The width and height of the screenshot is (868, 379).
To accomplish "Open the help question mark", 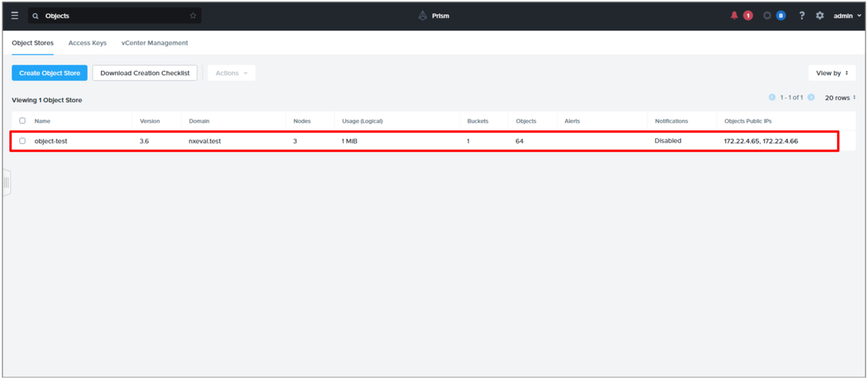I will click(801, 15).
